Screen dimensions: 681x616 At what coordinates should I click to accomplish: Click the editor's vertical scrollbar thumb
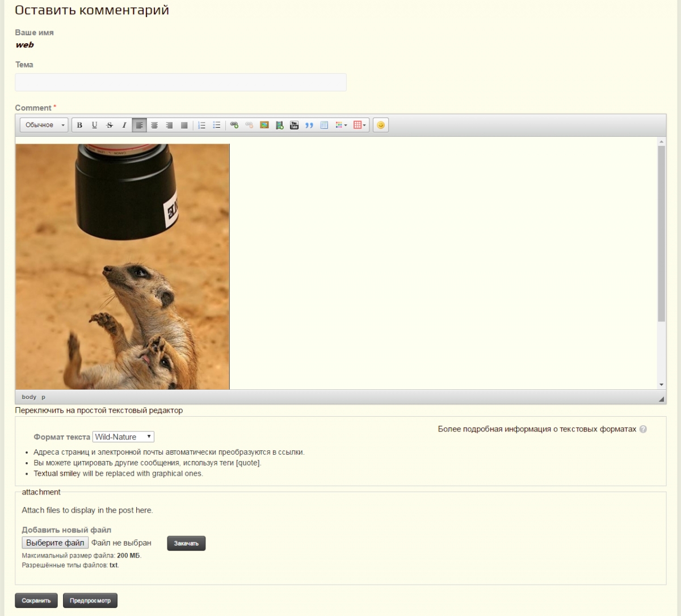tap(661, 233)
